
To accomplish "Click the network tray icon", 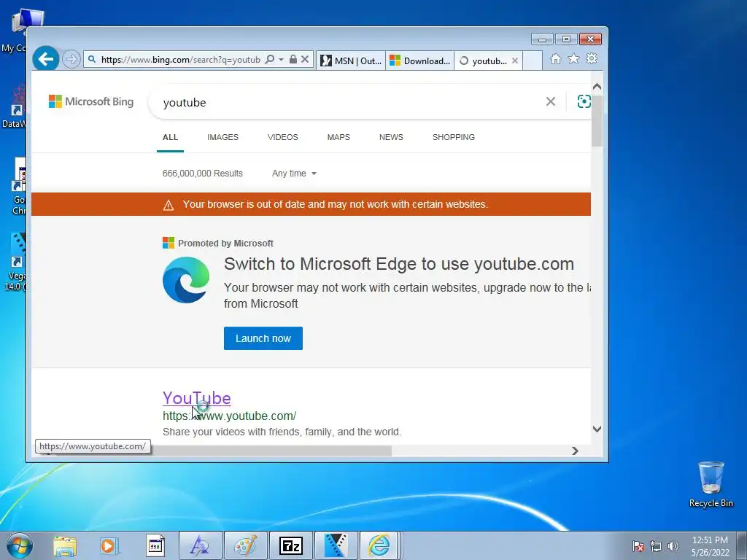I will click(656, 546).
